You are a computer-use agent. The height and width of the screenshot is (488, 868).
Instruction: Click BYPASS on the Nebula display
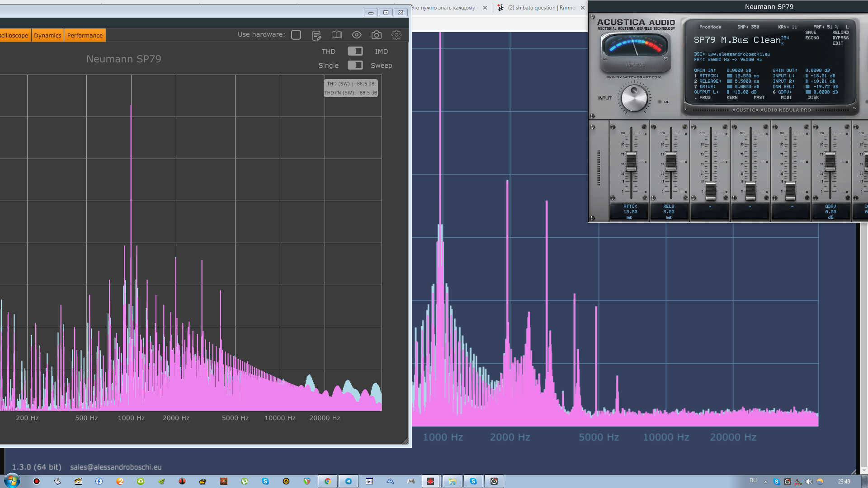pyautogui.click(x=840, y=38)
